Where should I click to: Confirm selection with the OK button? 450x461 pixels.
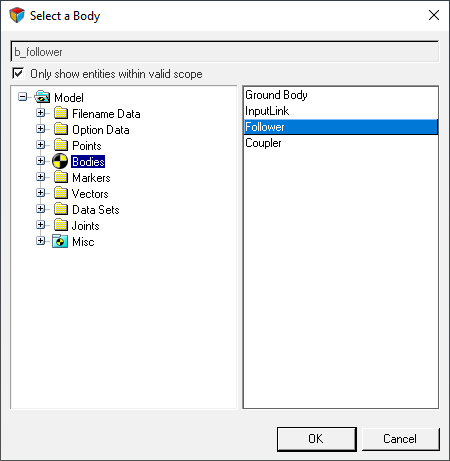click(x=317, y=439)
